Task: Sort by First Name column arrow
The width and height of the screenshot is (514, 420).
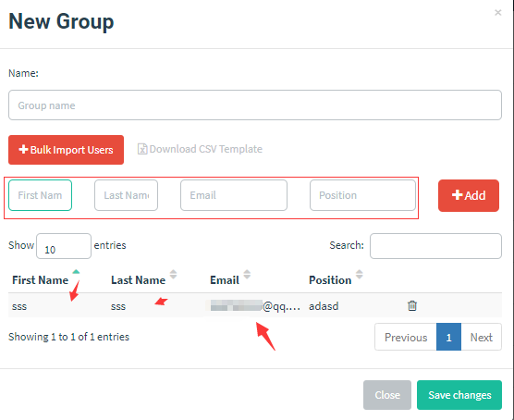Action: (x=76, y=272)
